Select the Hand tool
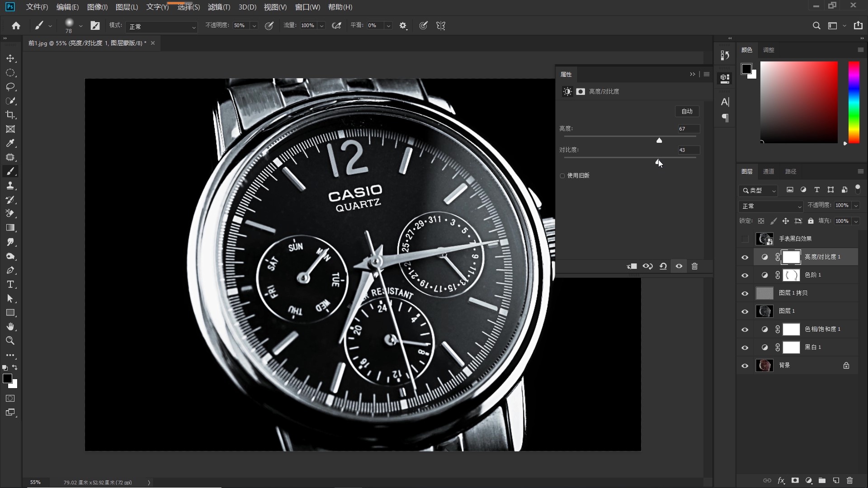Image resolution: width=868 pixels, height=488 pixels. (x=10, y=327)
